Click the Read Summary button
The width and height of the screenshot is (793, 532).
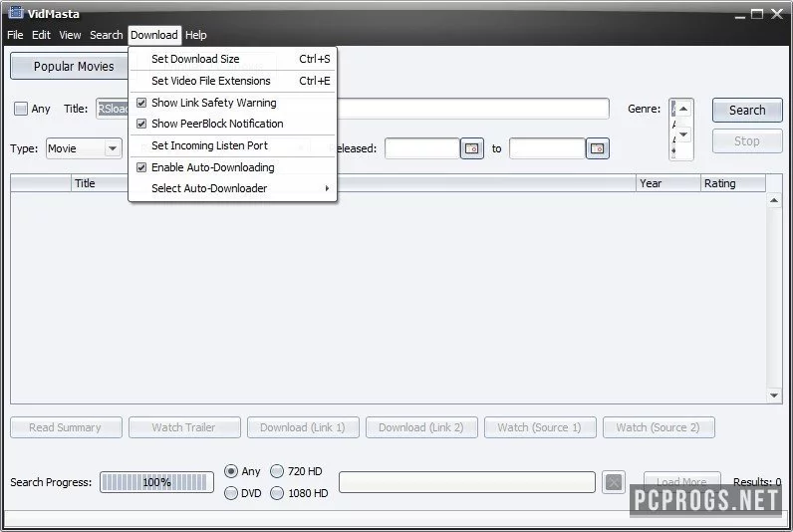tap(66, 427)
